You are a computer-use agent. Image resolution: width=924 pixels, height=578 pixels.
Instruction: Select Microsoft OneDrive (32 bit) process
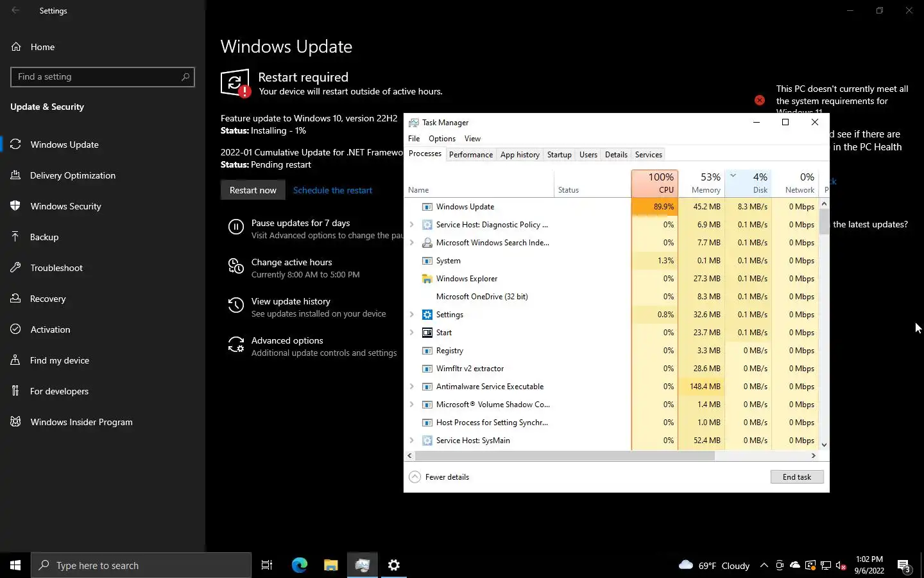click(x=611, y=297)
